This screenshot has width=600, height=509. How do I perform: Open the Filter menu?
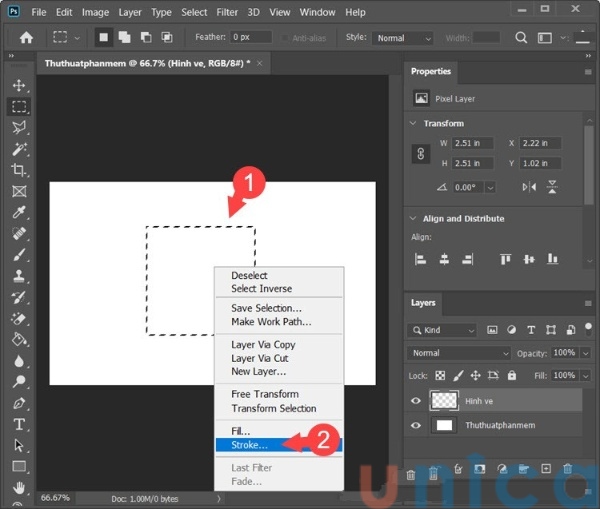tap(227, 12)
